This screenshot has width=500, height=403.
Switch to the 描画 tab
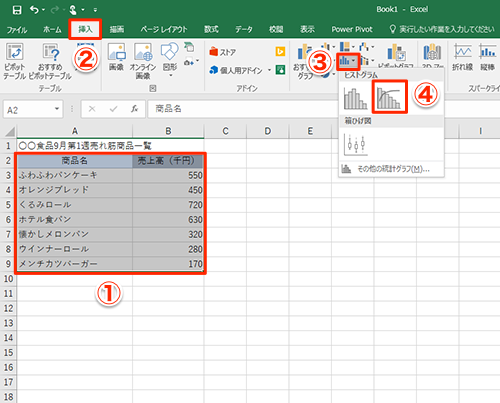coord(117,30)
